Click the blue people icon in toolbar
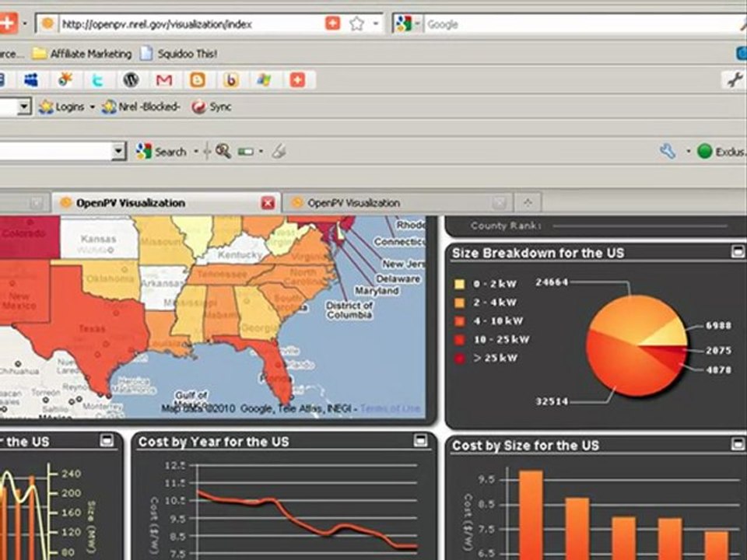 [31, 79]
